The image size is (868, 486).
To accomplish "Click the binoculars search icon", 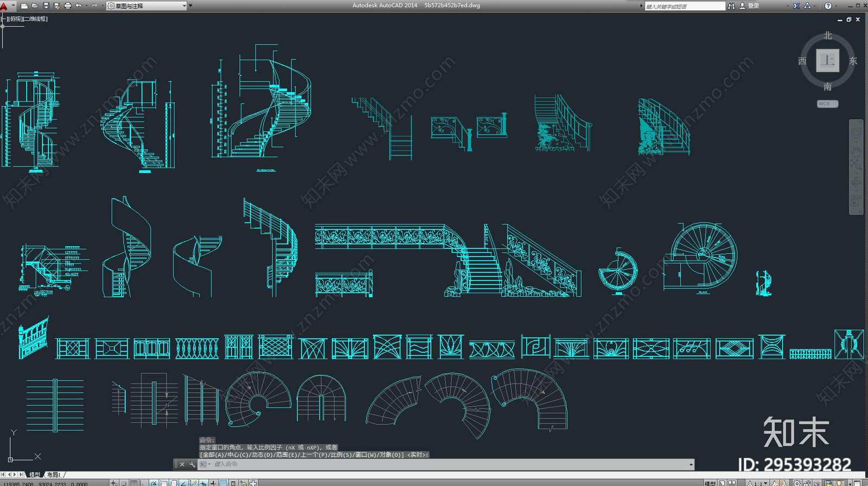I will coord(731,6).
